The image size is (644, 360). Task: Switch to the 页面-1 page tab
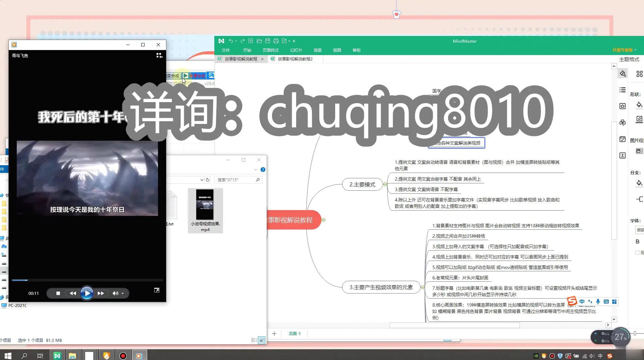click(294, 333)
